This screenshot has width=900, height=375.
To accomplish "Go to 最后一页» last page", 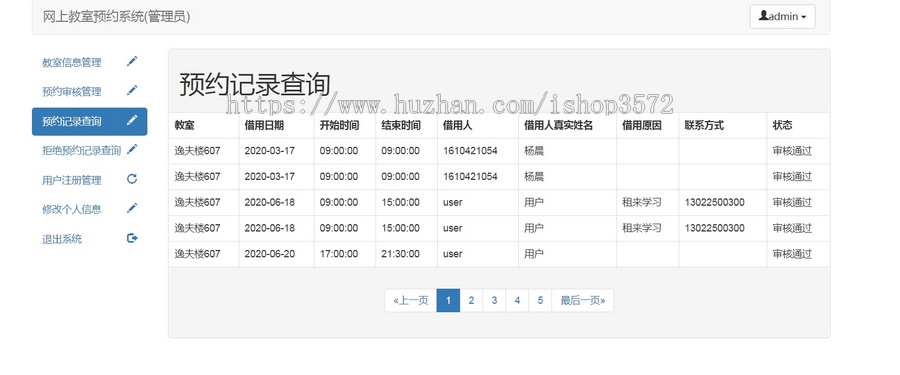I will click(x=583, y=300).
